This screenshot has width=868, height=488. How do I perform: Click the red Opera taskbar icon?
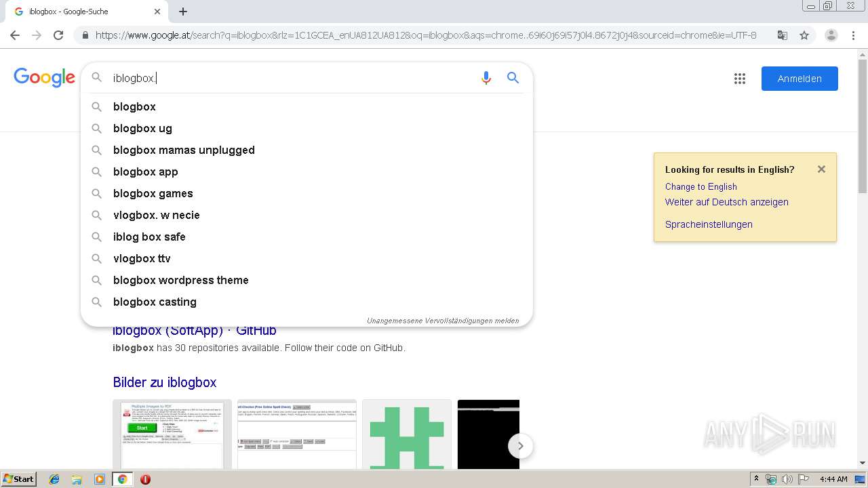pyautogui.click(x=145, y=479)
